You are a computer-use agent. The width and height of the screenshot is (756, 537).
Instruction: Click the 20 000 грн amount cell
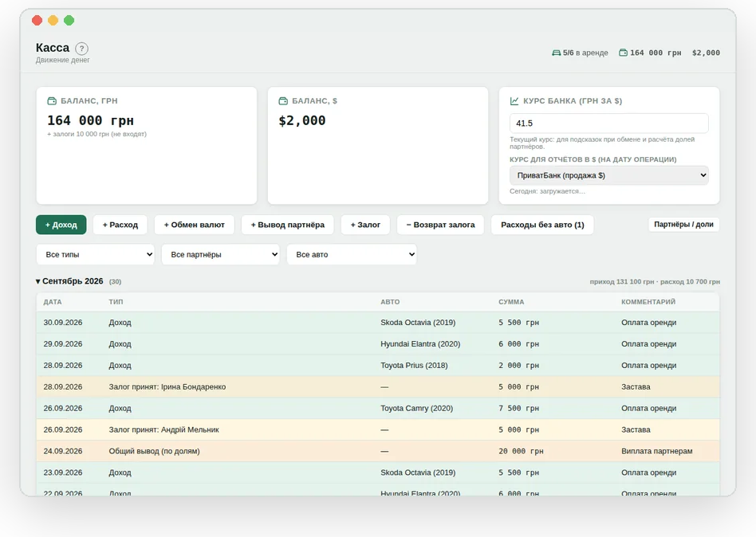tap(521, 451)
